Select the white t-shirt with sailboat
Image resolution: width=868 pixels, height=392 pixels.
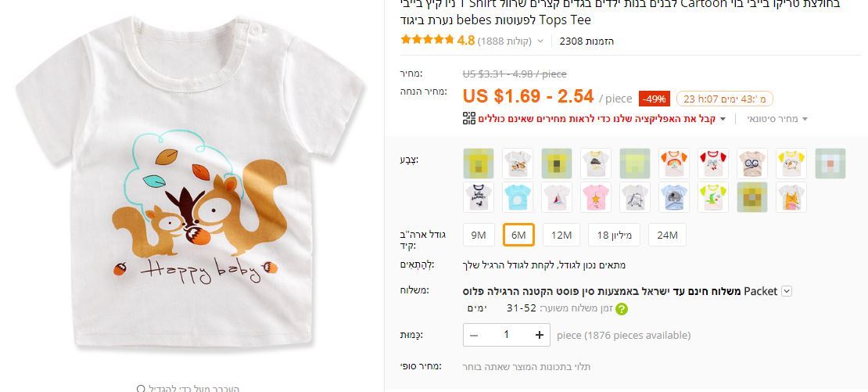[557, 197]
